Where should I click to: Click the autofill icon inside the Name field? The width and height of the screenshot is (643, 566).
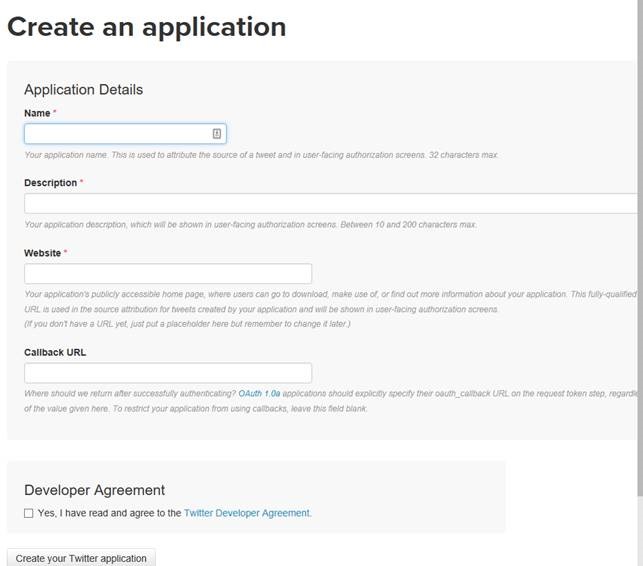point(216,134)
